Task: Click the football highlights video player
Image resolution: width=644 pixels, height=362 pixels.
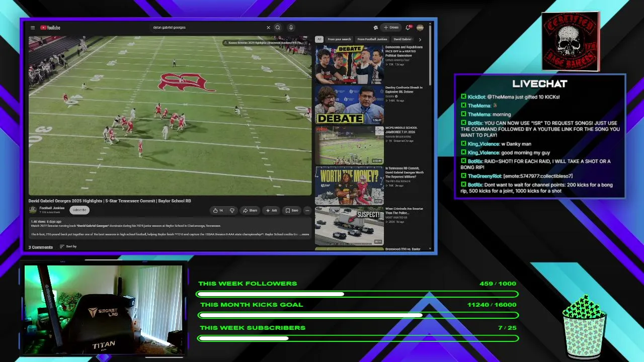Action: [170, 116]
